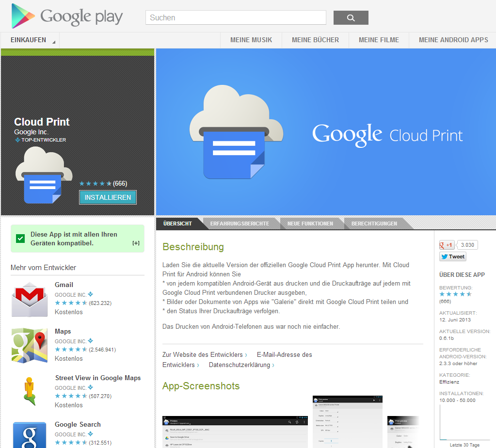Open the Maps app icon
496x448 pixels.
click(x=30, y=345)
